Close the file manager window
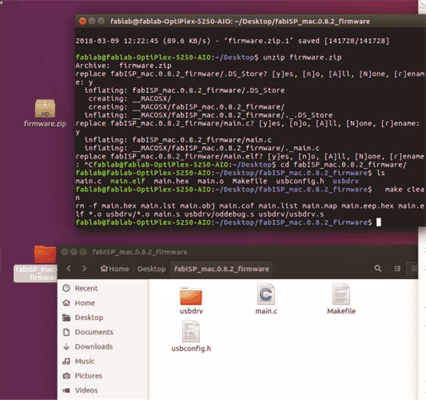 click(x=65, y=252)
